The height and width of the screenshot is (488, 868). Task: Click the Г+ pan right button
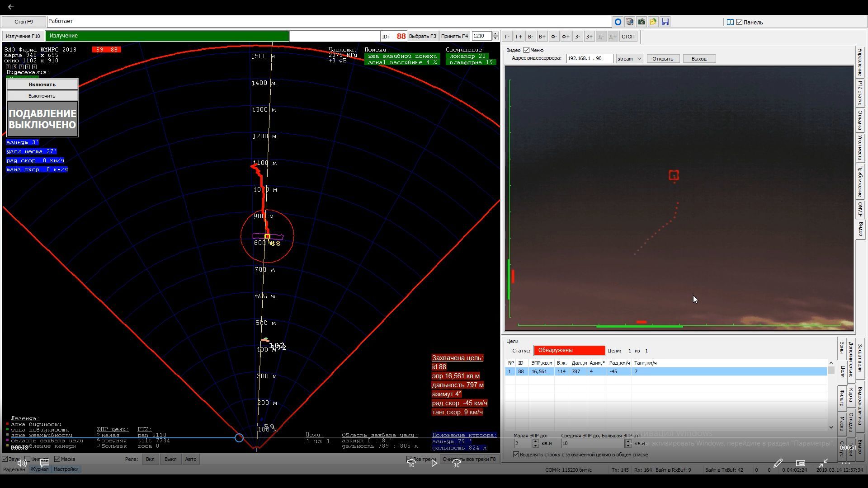click(519, 37)
